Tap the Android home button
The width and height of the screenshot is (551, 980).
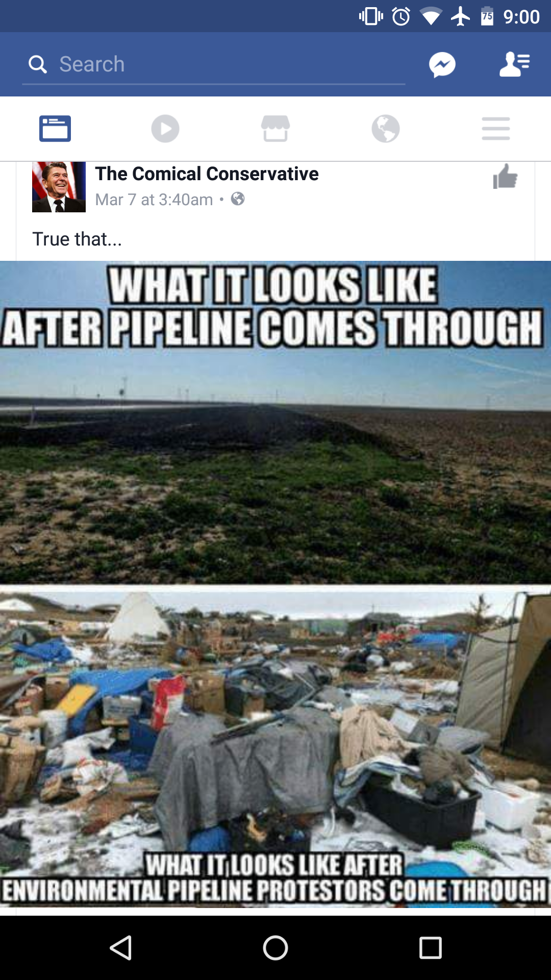coord(275,948)
